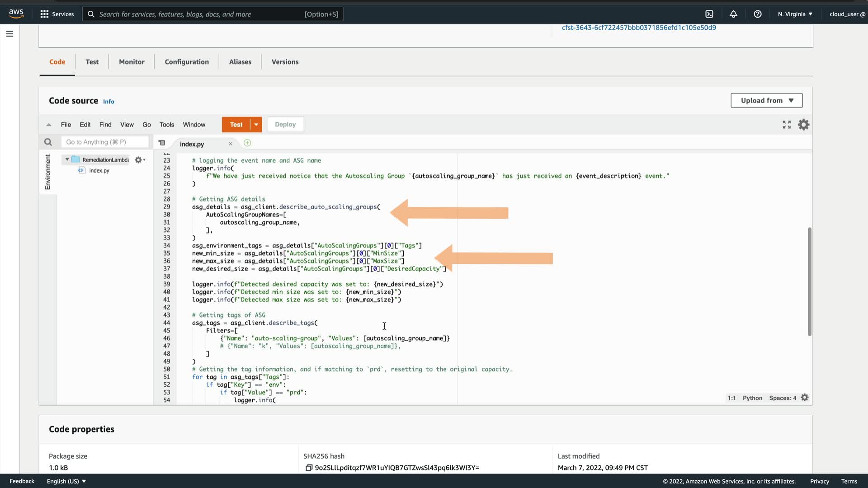Toggle fullscreen editor mode icon
Viewport: 868px width, 488px height.
[x=787, y=125]
